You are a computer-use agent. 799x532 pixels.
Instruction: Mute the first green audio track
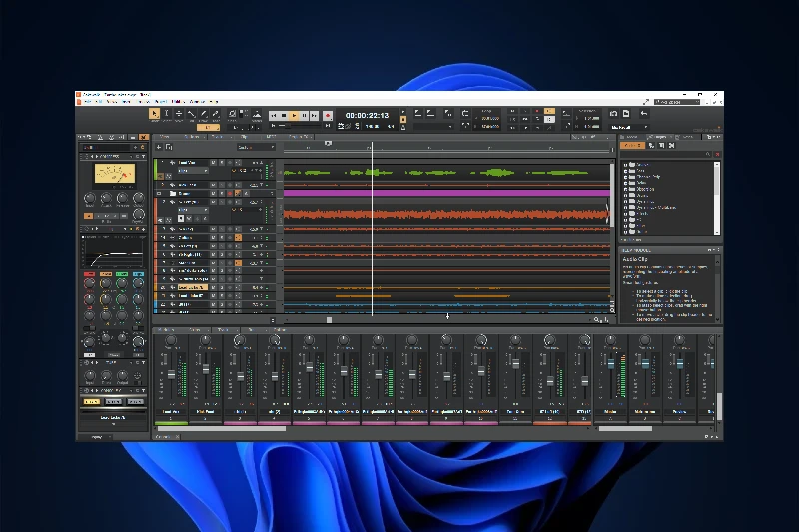click(x=212, y=162)
